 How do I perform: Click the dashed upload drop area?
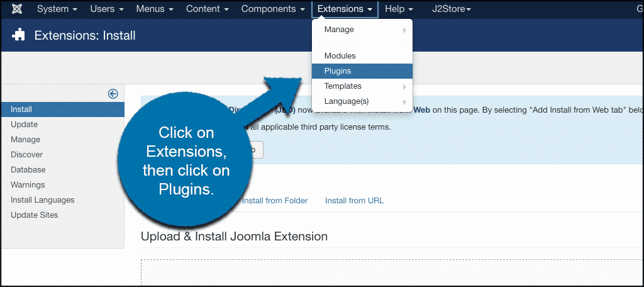pyautogui.click(x=392, y=273)
